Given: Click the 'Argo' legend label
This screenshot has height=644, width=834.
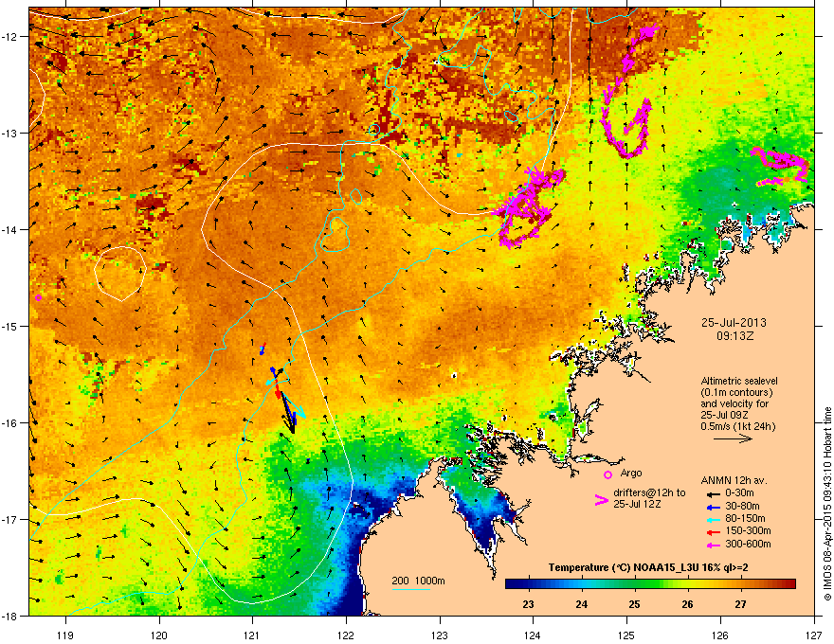Looking at the screenshot, I should click(631, 473).
